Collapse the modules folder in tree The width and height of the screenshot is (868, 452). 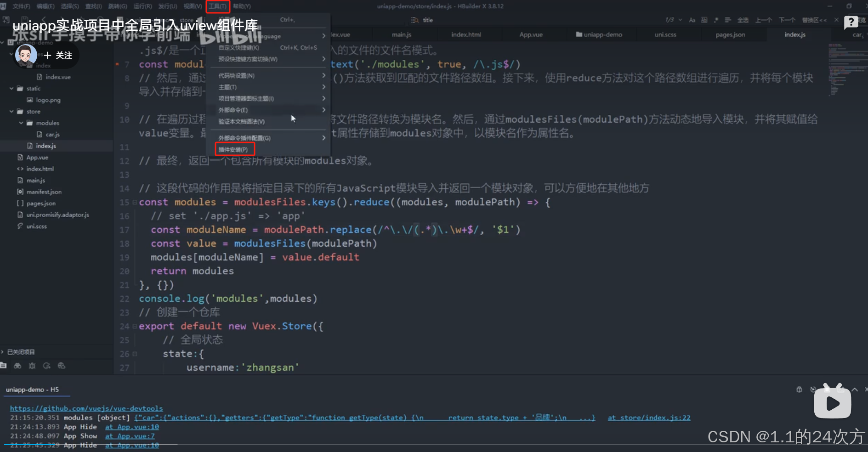click(21, 123)
